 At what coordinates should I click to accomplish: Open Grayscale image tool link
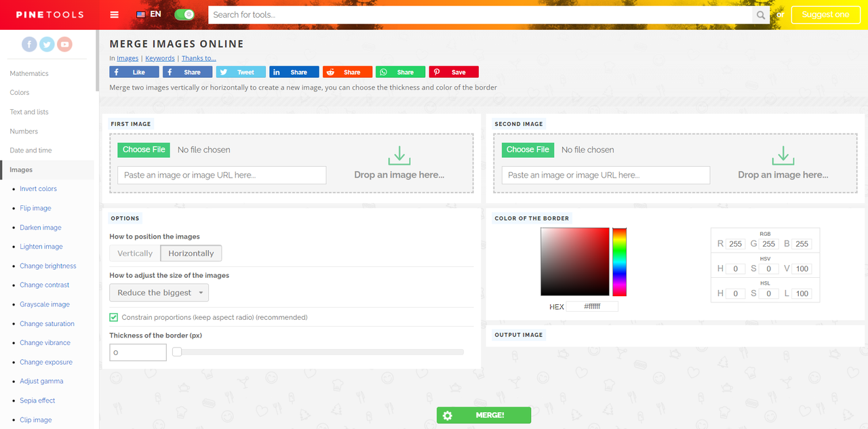point(45,305)
